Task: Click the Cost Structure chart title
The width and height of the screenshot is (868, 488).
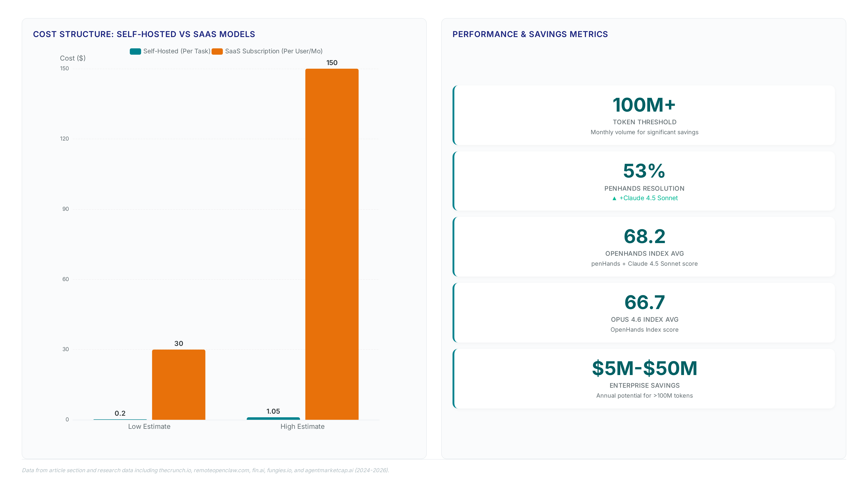Action: [x=144, y=34]
